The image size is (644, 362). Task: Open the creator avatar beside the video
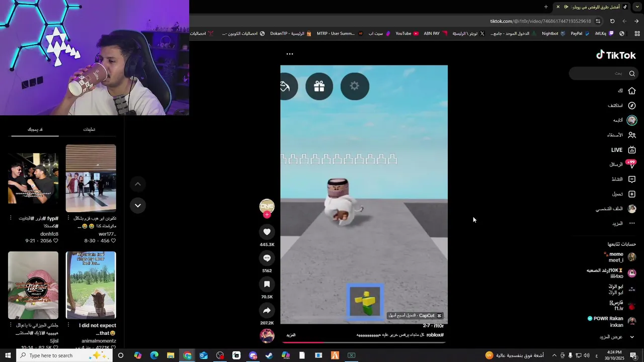click(x=267, y=206)
